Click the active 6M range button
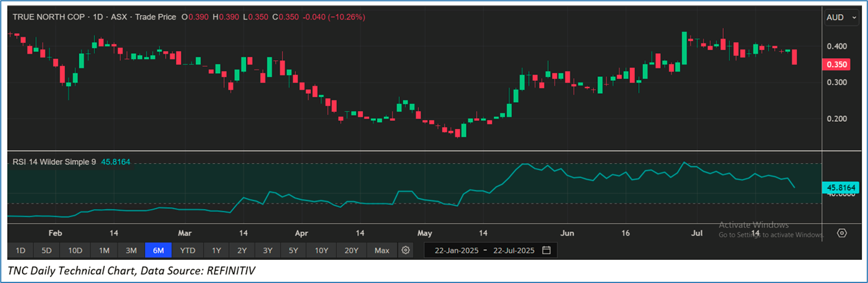 pyautogui.click(x=158, y=250)
